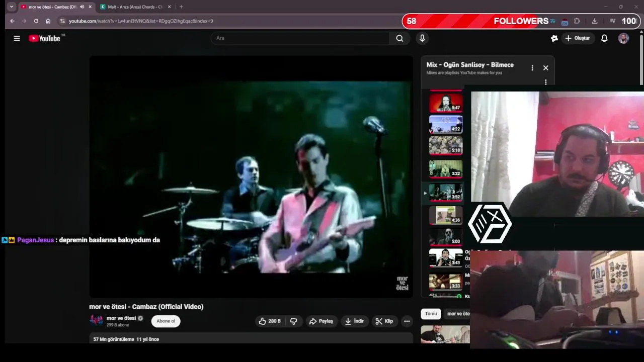Switch to Malt - Arıza Chords tab
The width and height of the screenshot is (644, 362).
point(135,7)
